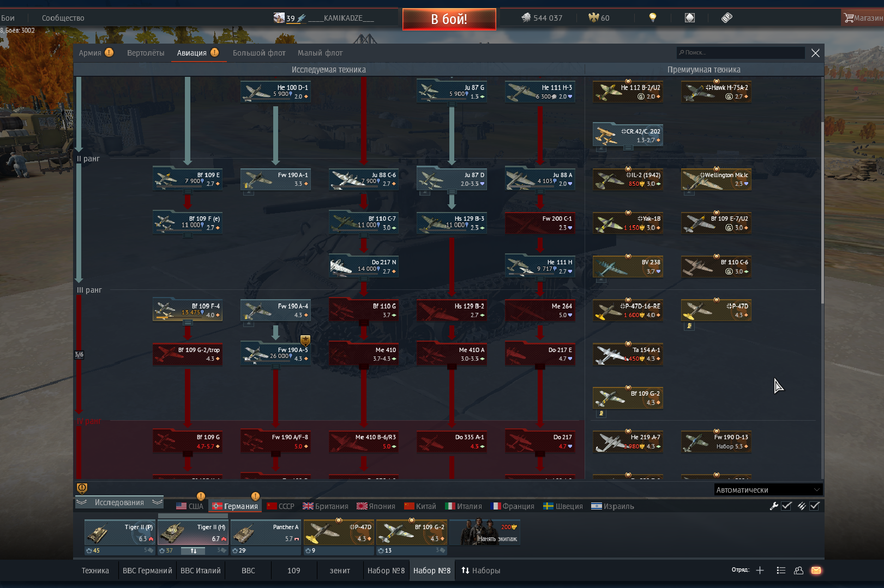884x588 pixels.
Task: Select the Do 217 N aircraft card
Action: pyautogui.click(x=364, y=266)
